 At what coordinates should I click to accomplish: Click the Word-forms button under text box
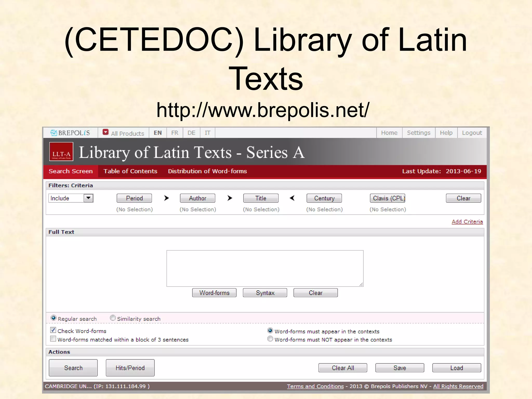point(214,293)
